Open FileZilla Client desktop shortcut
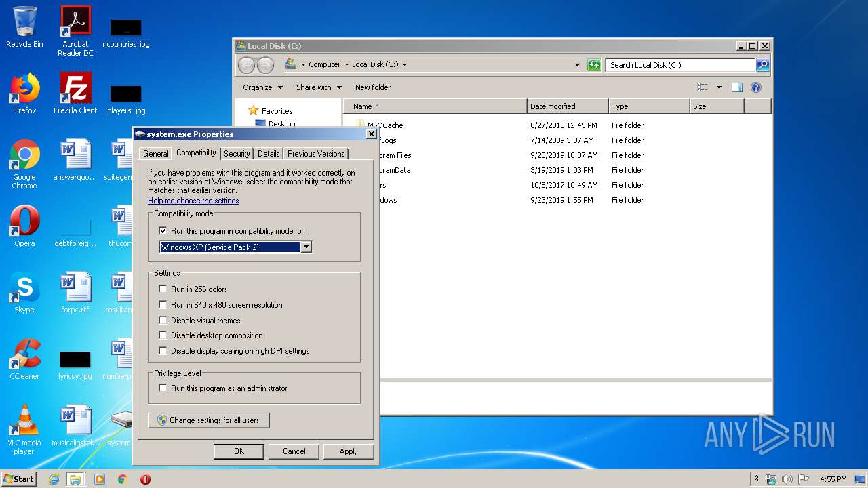 [x=75, y=94]
